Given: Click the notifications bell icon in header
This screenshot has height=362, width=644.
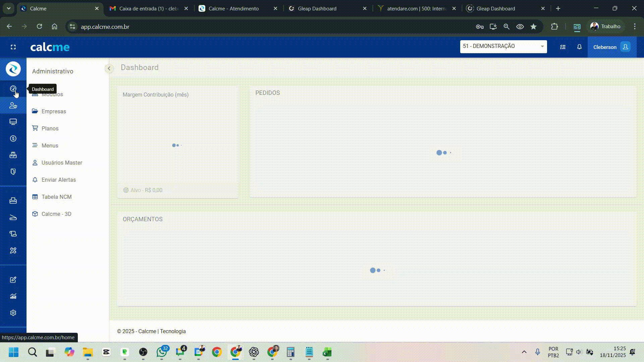Looking at the screenshot, I should click(579, 47).
